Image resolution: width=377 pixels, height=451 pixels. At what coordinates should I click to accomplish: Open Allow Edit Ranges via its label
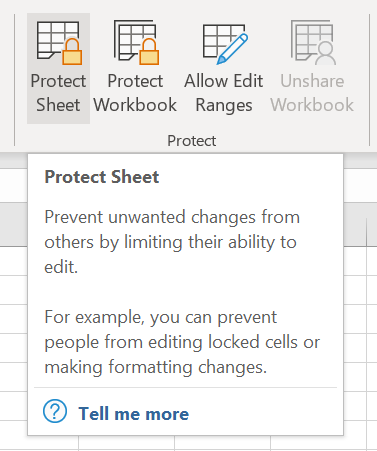tap(224, 94)
